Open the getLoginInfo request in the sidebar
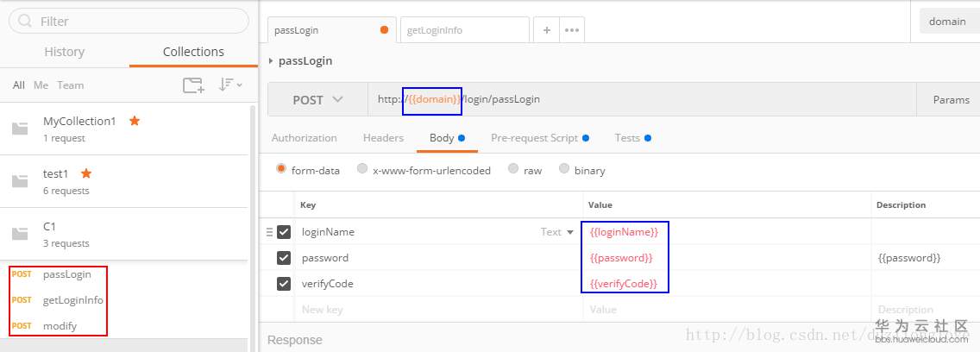Viewport: 980px width, 352px height. click(72, 300)
